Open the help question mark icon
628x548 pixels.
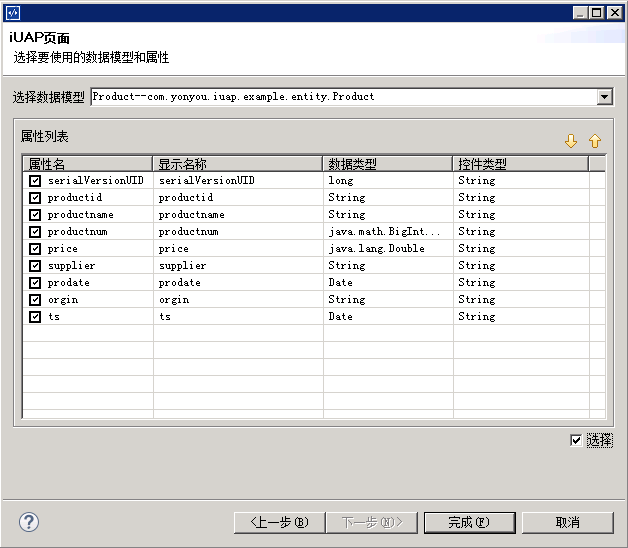coord(28,522)
